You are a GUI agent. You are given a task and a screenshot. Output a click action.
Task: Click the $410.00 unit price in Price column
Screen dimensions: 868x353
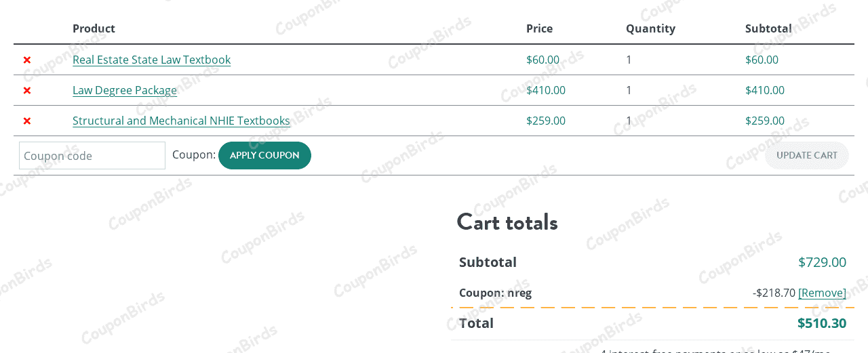pyautogui.click(x=545, y=90)
